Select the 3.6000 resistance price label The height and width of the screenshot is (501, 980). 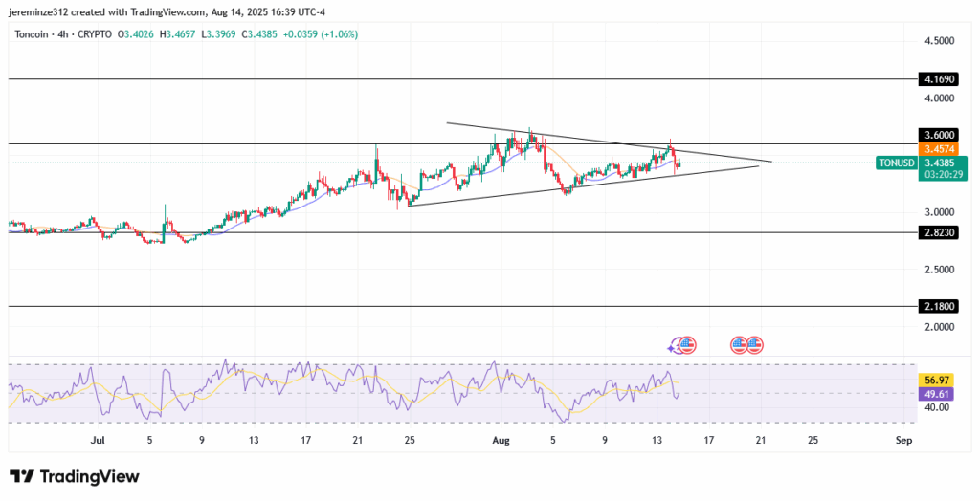coord(940,135)
